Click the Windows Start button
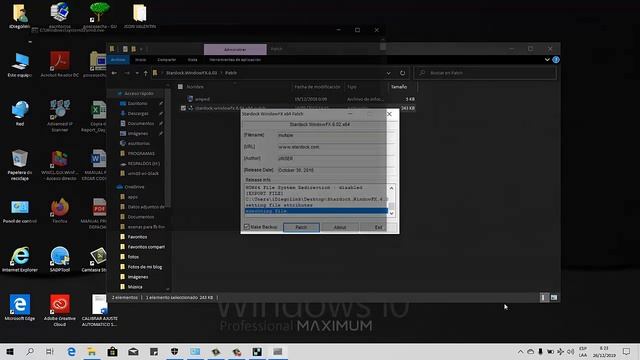The image size is (640, 360). click(x=10, y=351)
